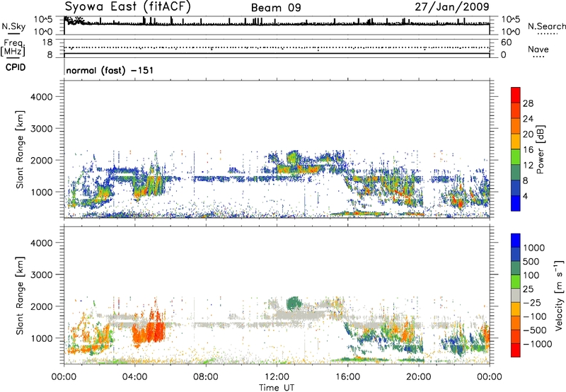
Task: Click the 'Freq. [MHz]' axis label
Action: [x=13, y=48]
